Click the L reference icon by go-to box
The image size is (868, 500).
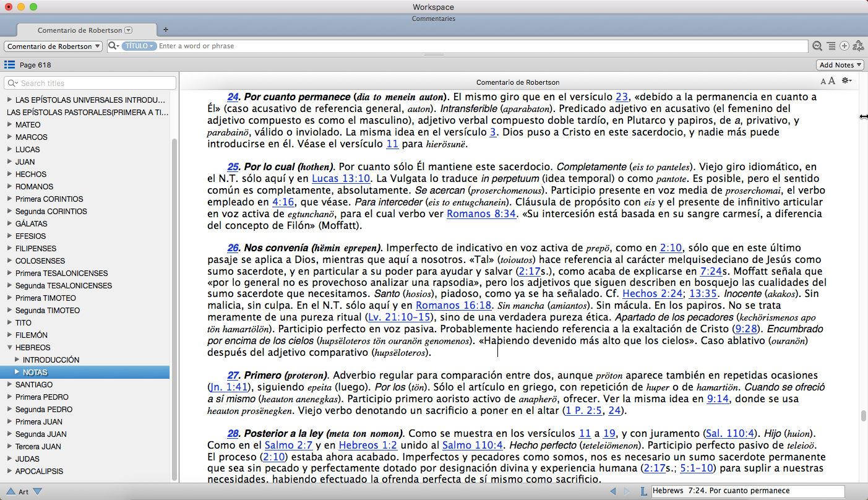643,491
